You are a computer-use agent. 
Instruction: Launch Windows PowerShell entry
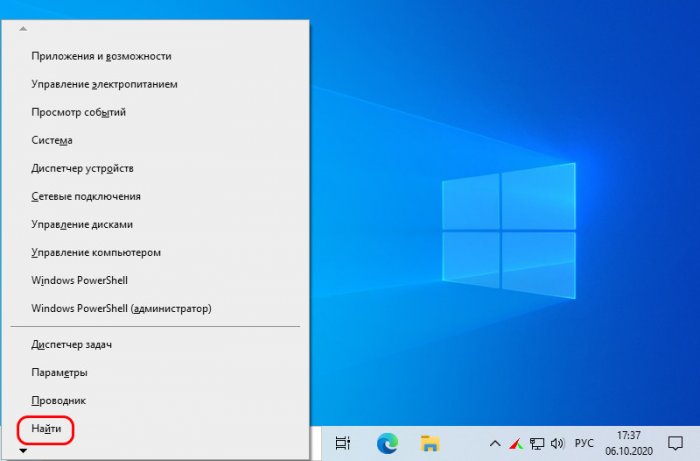point(155,281)
